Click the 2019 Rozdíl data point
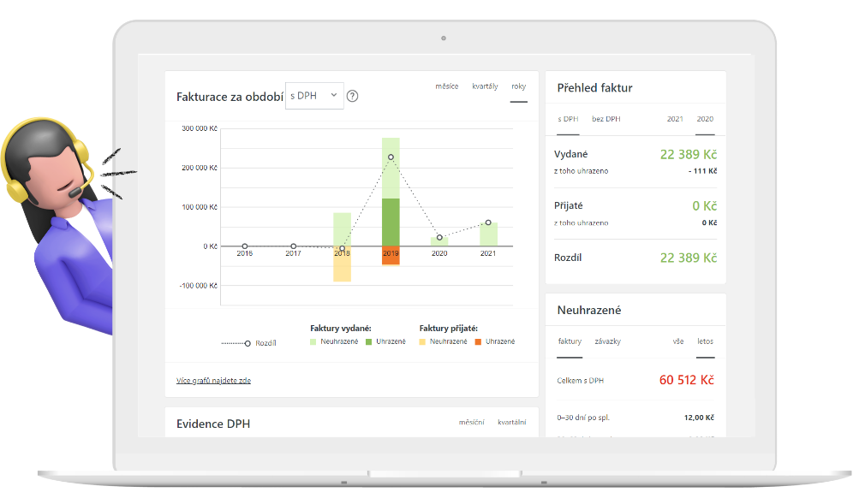Viewport: 865px width, 504px height. [391, 157]
